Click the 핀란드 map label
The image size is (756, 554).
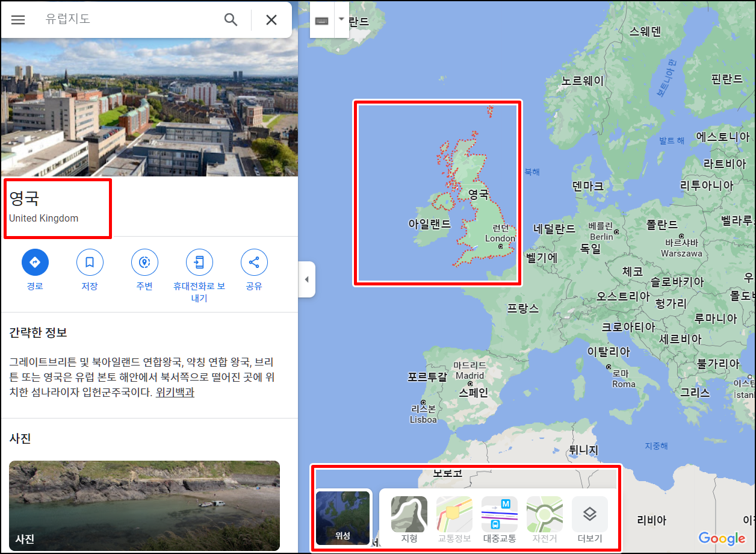[x=727, y=79]
